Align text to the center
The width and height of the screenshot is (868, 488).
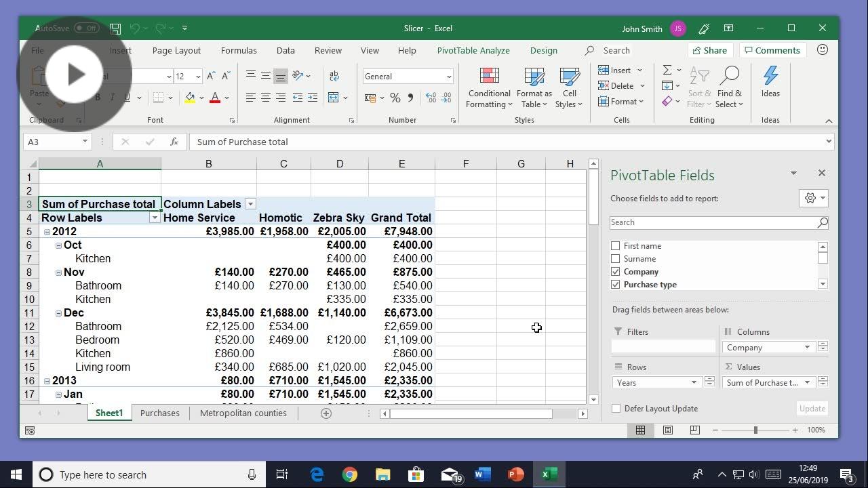point(266,98)
